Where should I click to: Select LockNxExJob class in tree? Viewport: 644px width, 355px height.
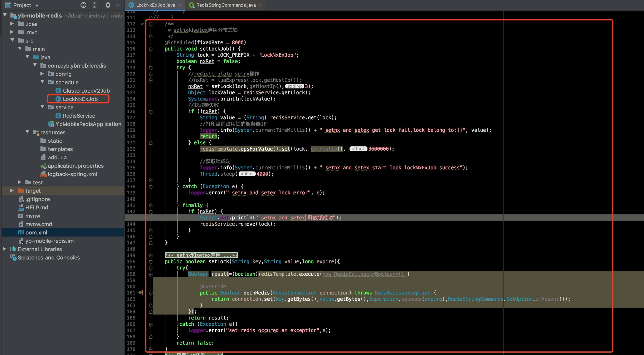click(80, 99)
